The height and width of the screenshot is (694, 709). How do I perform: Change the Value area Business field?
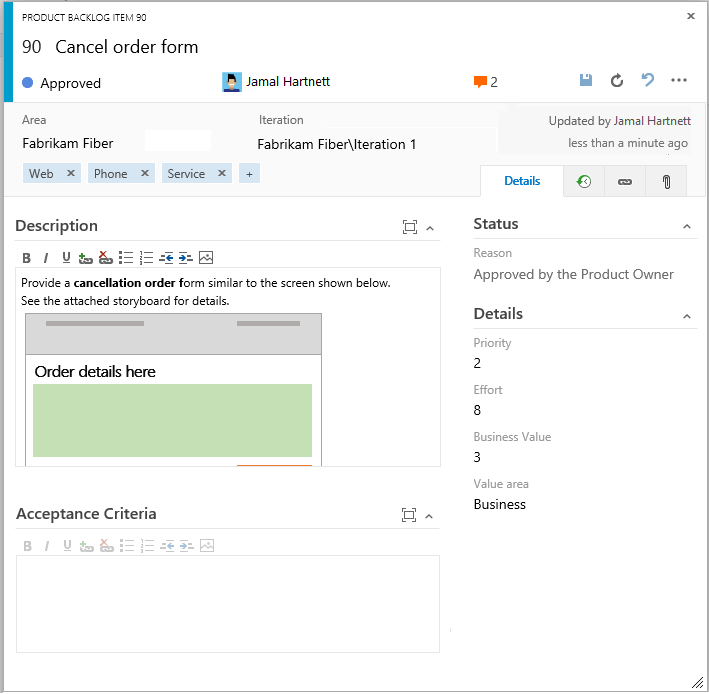(500, 505)
